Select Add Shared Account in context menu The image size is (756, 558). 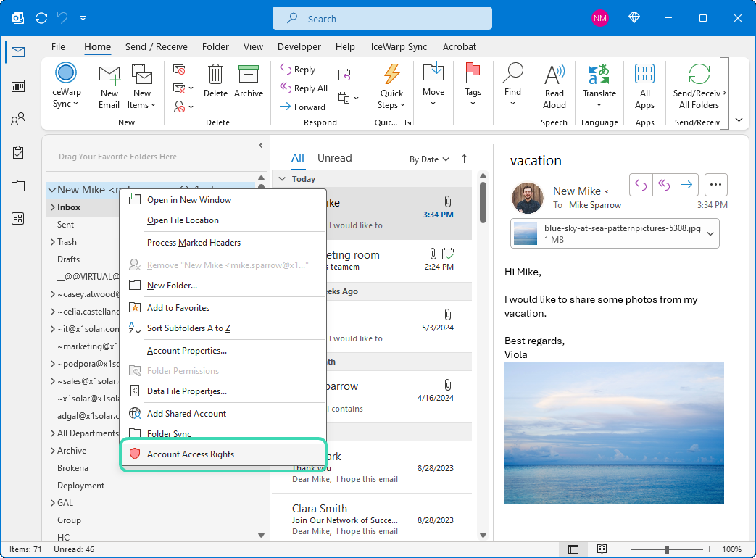click(x=223, y=414)
